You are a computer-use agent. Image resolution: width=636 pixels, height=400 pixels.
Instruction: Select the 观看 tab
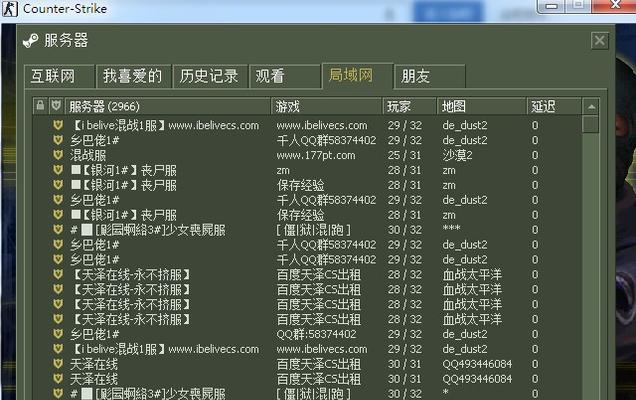pos(285,76)
